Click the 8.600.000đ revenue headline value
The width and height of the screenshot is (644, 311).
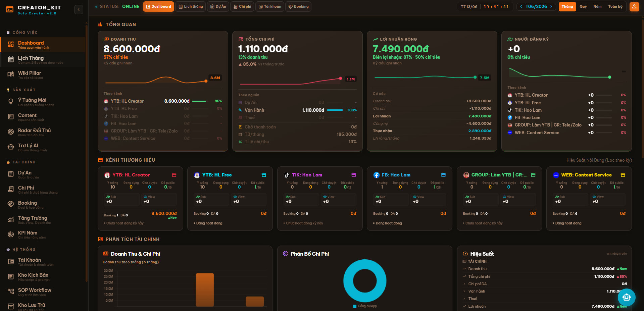[x=132, y=49]
